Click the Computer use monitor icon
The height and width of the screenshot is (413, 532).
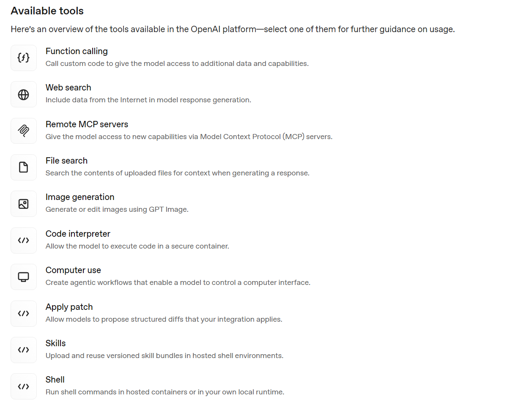tap(24, 277)
